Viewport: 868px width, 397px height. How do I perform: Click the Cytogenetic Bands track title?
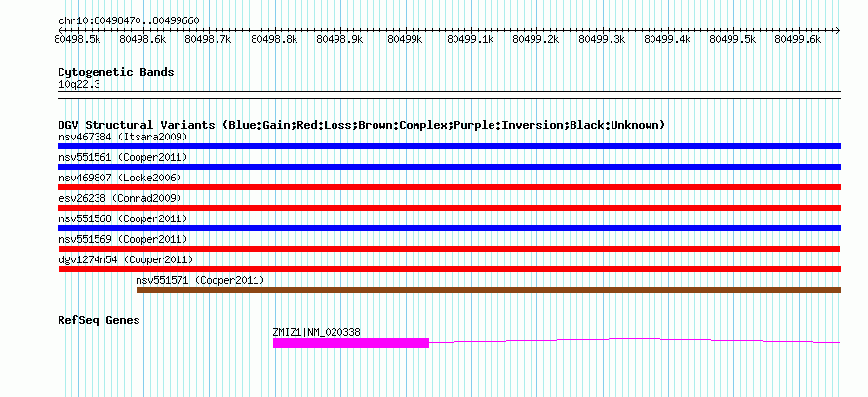(116, 72)
